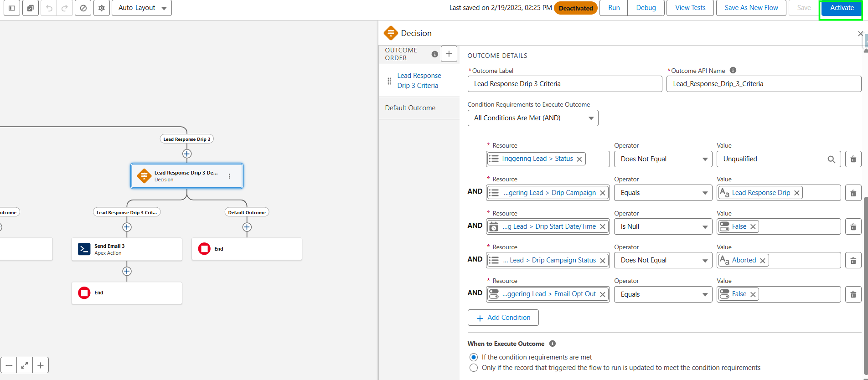Screen dimensions: 868x380
Task: Delete the Email Opt Out condition
Action: point(853,294)
